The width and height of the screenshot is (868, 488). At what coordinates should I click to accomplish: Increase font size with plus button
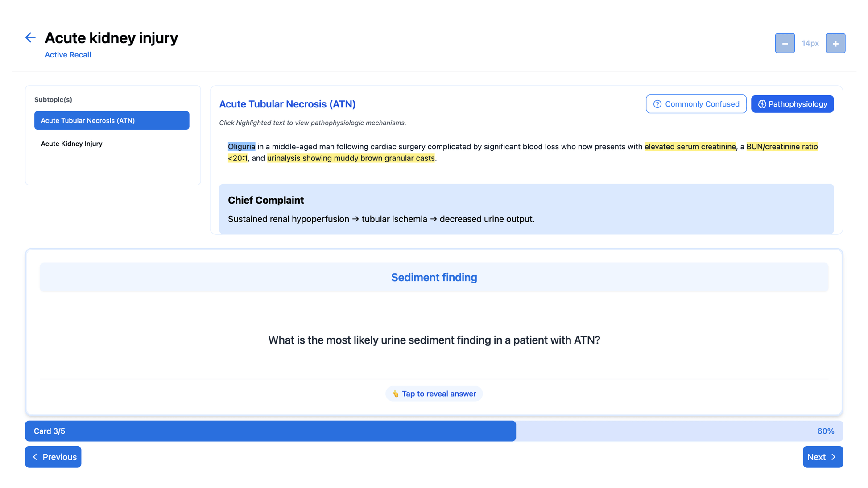click(x=835, y=43)
